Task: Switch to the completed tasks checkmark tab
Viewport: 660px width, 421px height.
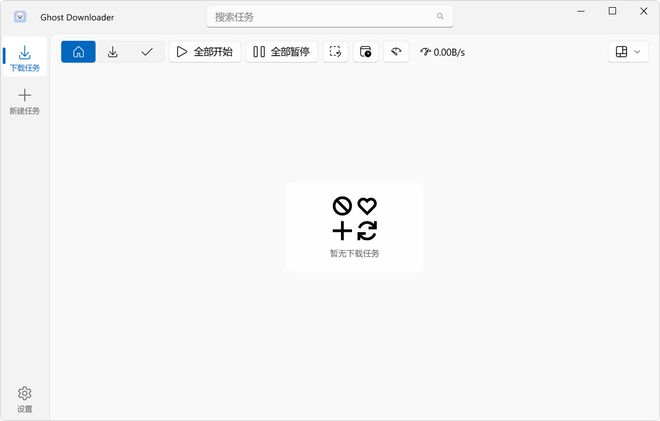Action: point(147,52)
